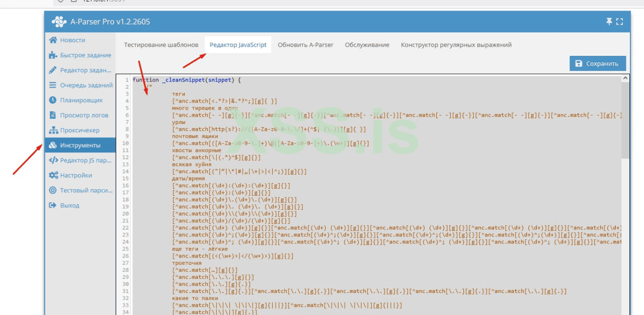Click the Сохранить button
The image size is (644, 315).
(x=598, y=63)
